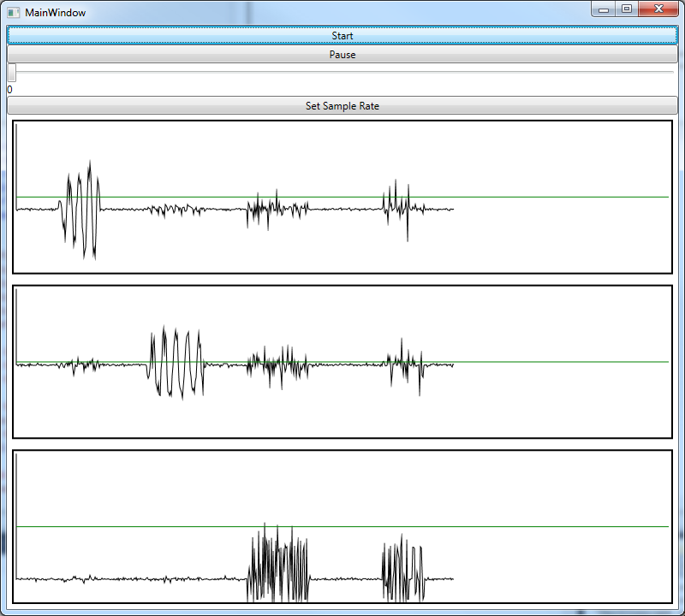Minimize the MainWindow window

coord(605,9)
